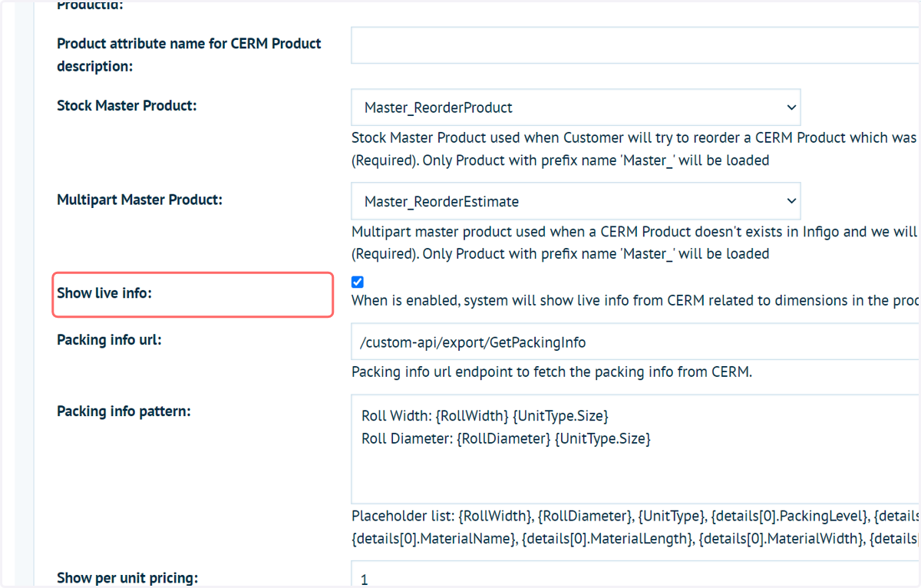Click the Placeholder list help text

635,527
